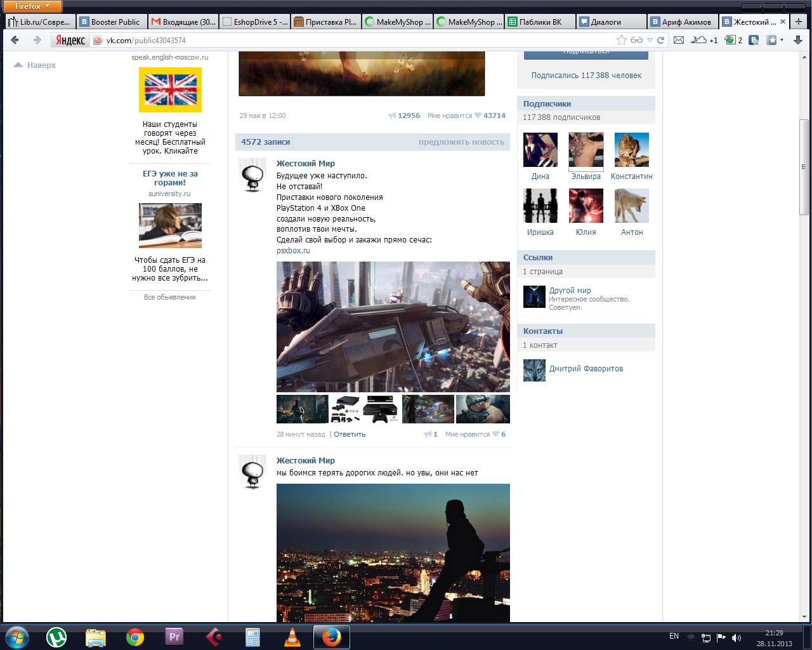The image size is (812, 650).
Task: Open the night city silhouette photo
Action: pos(393,553)
